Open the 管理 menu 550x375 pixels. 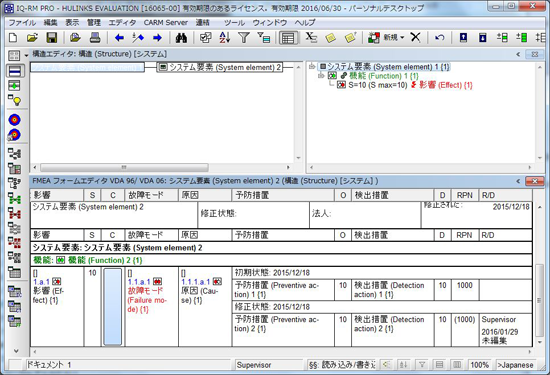click(x=94, y=23)
